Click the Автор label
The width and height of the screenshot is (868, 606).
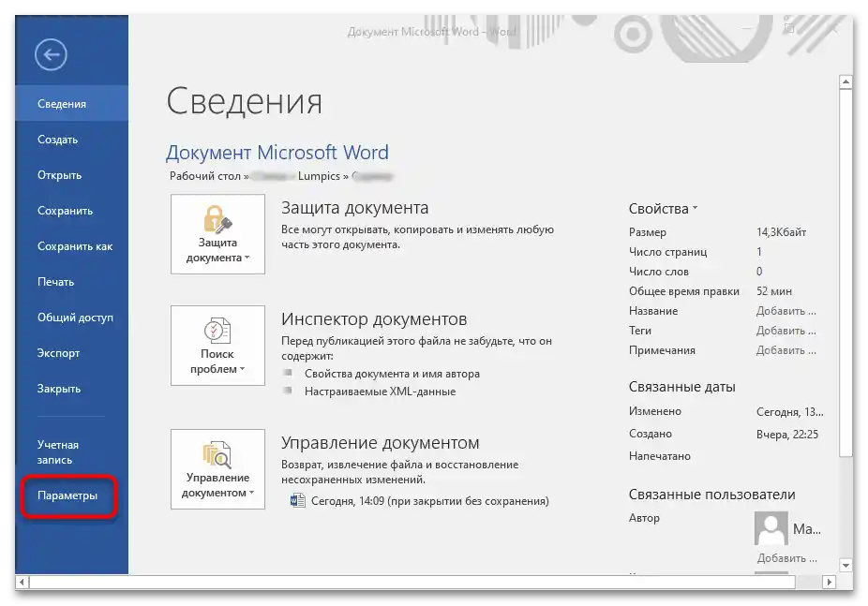point(644,518)
